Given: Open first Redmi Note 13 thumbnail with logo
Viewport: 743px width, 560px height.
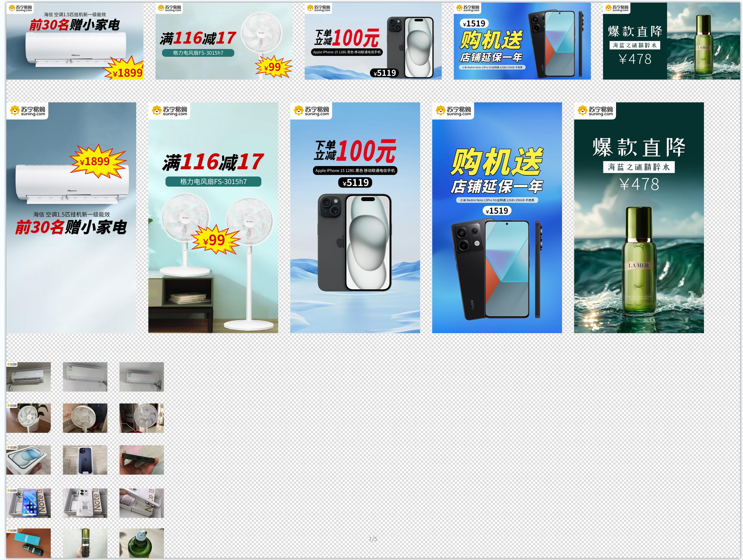Looking at the screenshot, I should pos(29,503).
